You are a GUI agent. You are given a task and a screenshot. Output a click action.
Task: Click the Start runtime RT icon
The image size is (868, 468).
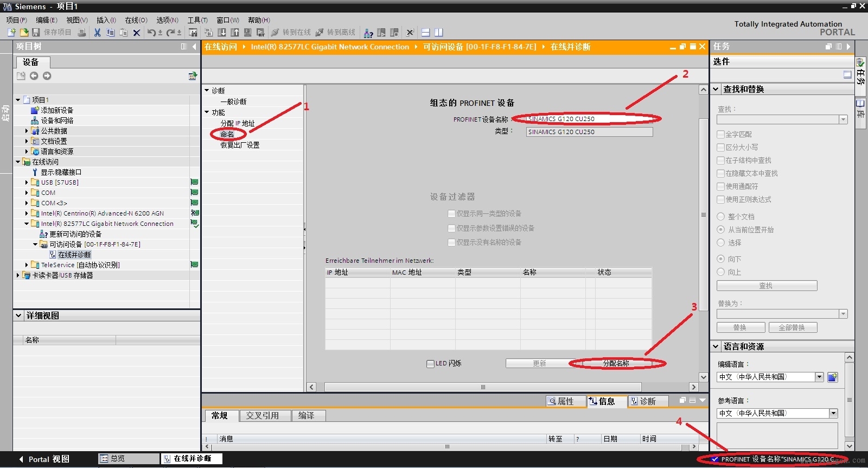click(x=260, y=33)
